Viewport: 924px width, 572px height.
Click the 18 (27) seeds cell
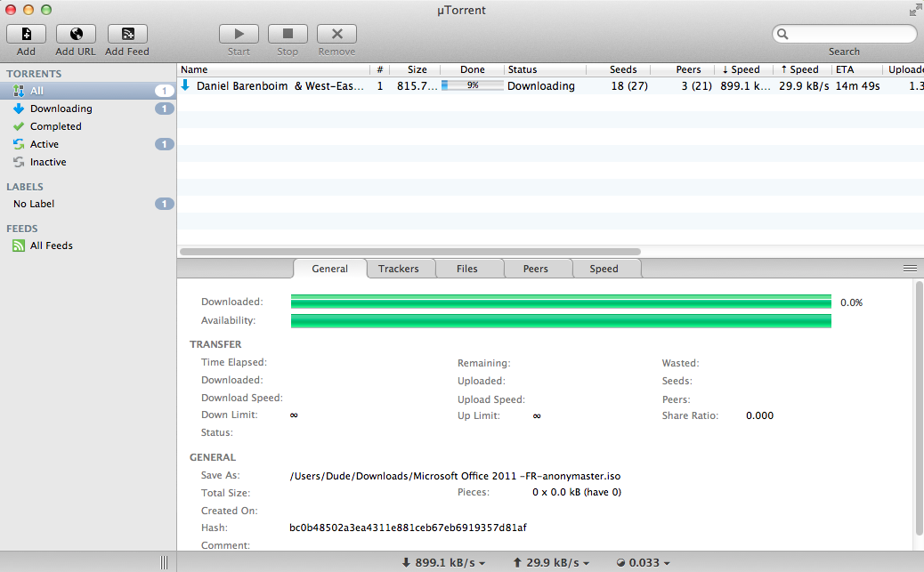point(629,86)
